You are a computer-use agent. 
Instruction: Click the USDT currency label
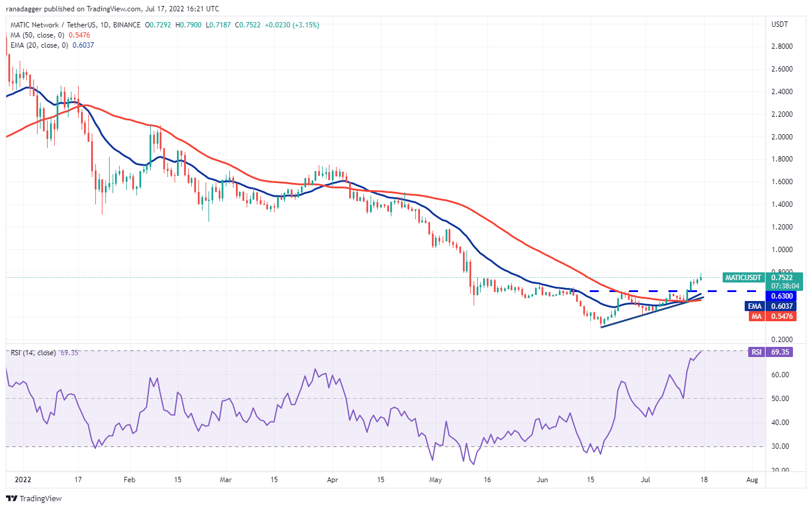(x=779, y=24)
